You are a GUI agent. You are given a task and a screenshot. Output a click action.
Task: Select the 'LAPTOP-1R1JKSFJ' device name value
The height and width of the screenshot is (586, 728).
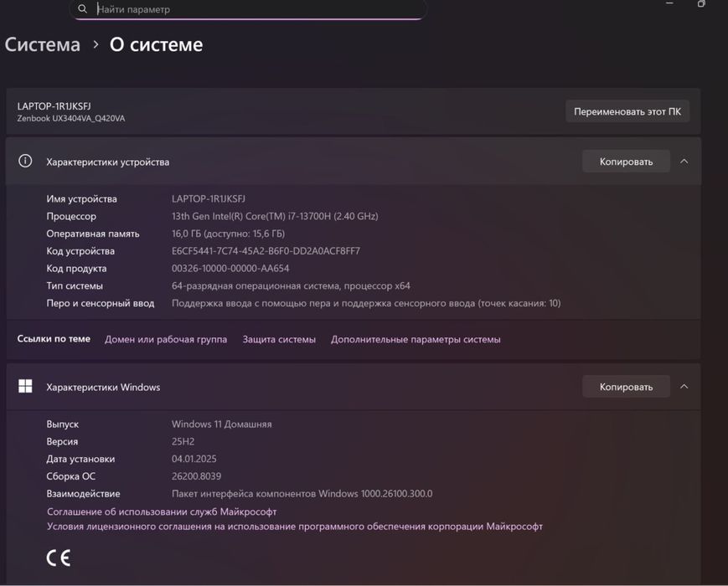209,198
